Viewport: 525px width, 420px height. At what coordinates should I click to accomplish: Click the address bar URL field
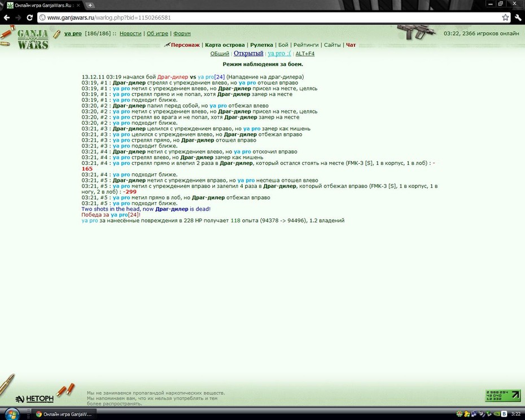pyautogui.click(x=273, y=17)
